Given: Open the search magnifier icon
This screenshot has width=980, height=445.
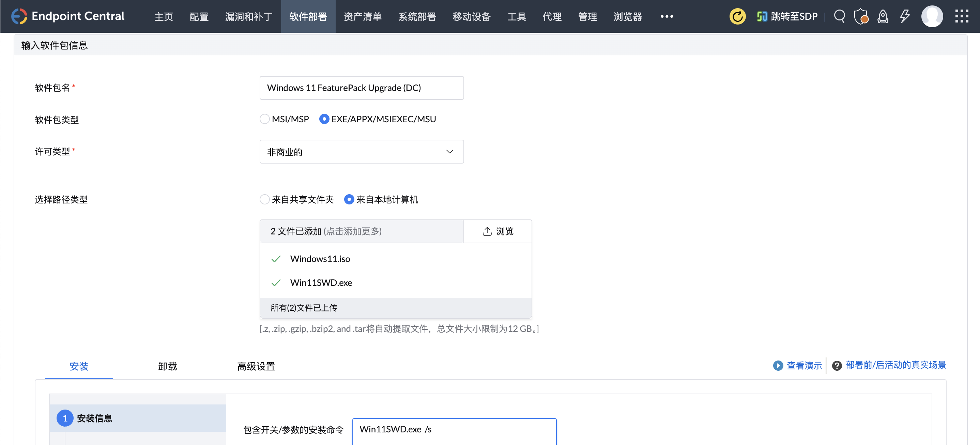Looking at the screenshot, I should point(839,16).
